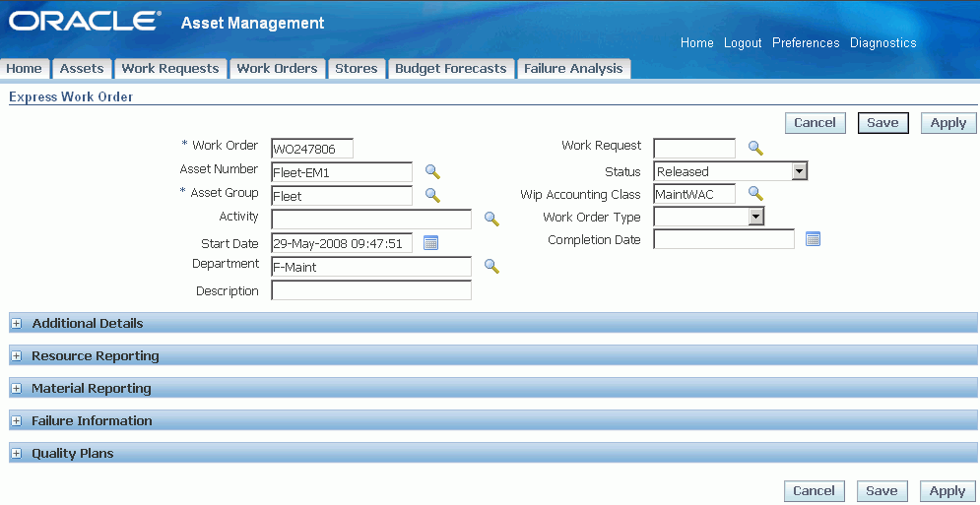Click the top Apply button

[x=948, y=123]
